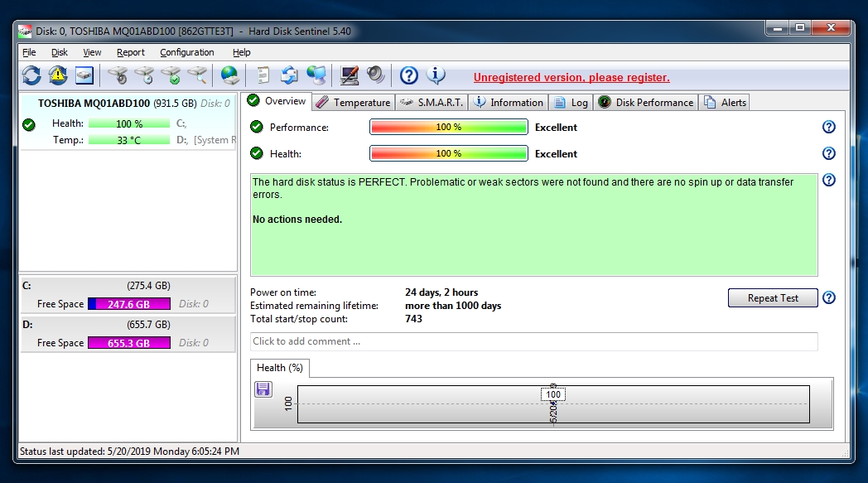This screenshot has width=868, height=483.
Task: Click the disk with stethoscope test icon
Action: coord(118,75)
